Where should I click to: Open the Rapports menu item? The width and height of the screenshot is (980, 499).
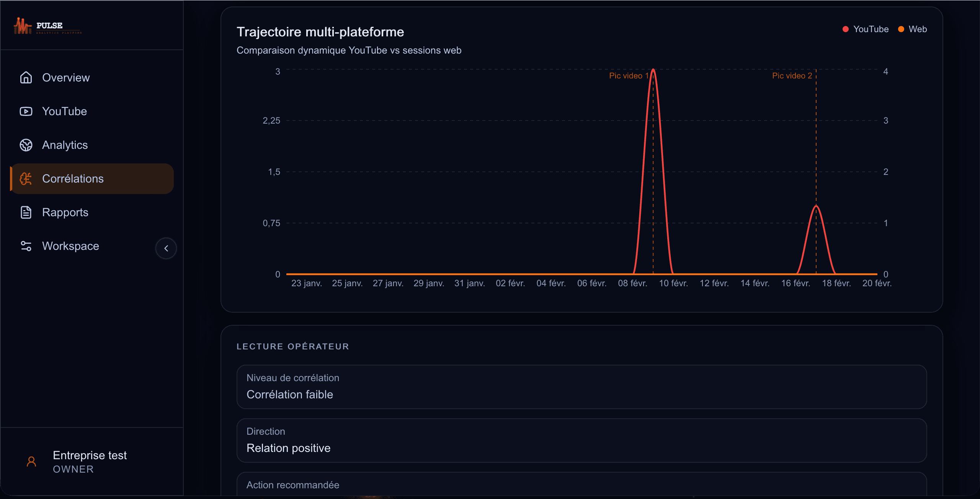click(x=65, y=212)
